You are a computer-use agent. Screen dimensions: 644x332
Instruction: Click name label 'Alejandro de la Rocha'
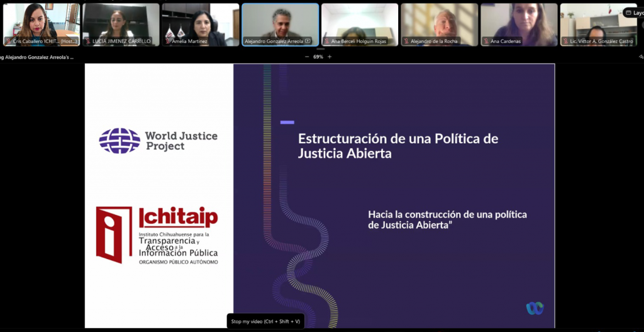(434, 41)
